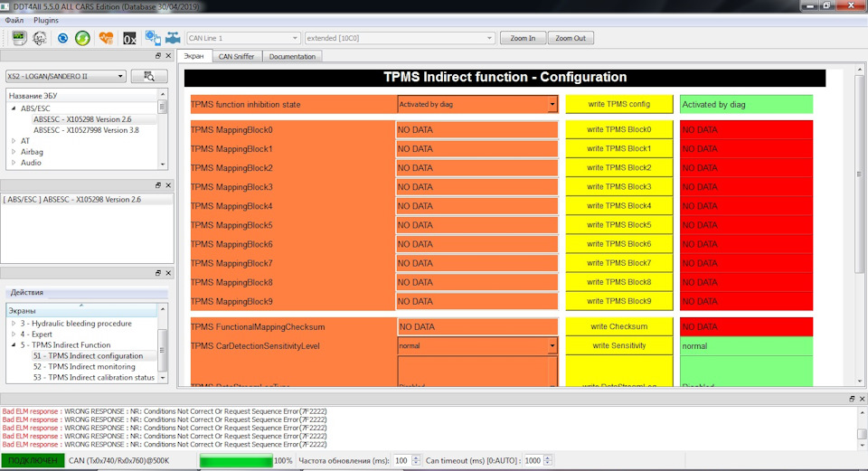The width and height of the screenshot is (868, 471).
Task: Expand 3 - Hydraulic bleeding procedure node
Action: coord(14,324)
